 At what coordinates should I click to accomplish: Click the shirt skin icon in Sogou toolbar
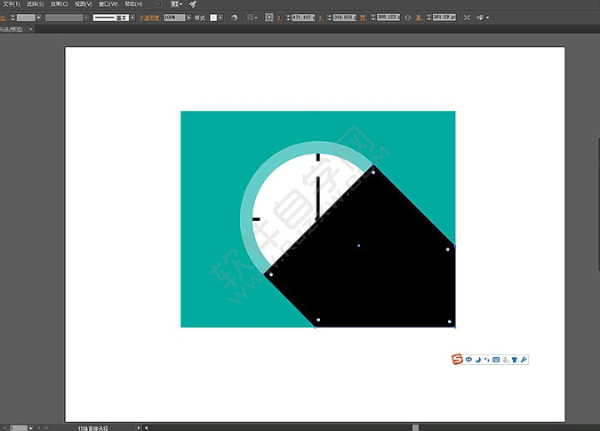[x=515, y=359]
